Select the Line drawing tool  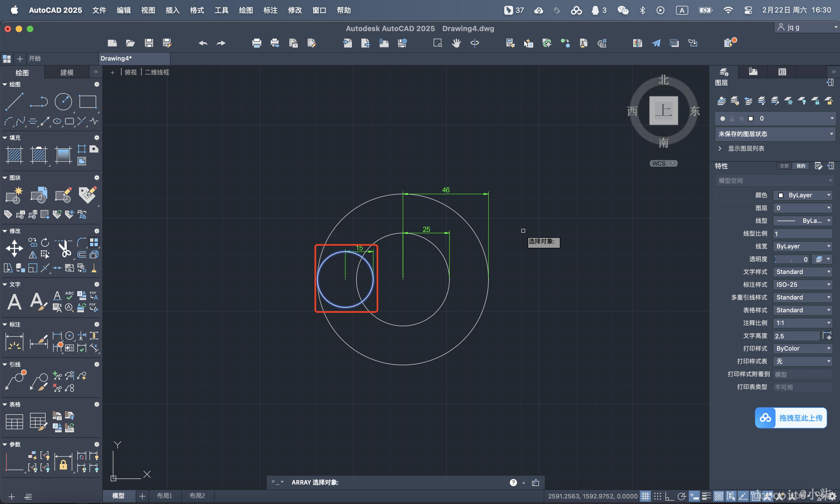click(14, 101)
